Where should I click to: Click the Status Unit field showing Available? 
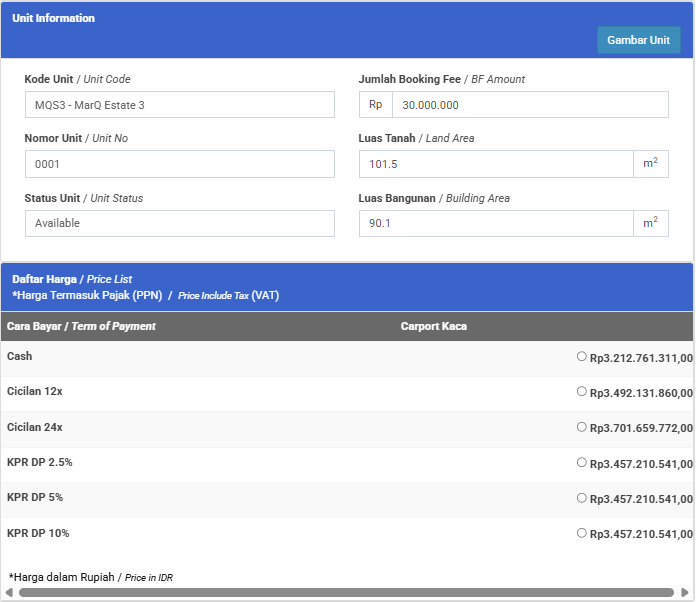(179, 223)
